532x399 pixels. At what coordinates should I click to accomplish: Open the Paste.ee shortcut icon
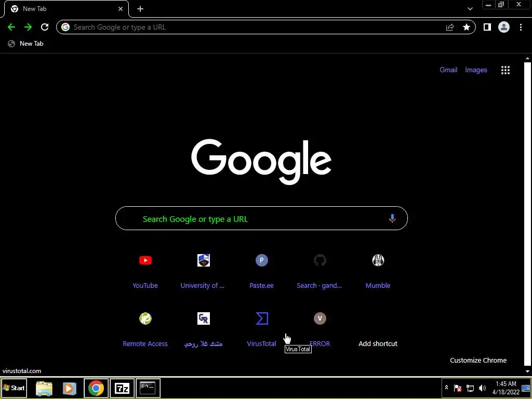(262, 260)
